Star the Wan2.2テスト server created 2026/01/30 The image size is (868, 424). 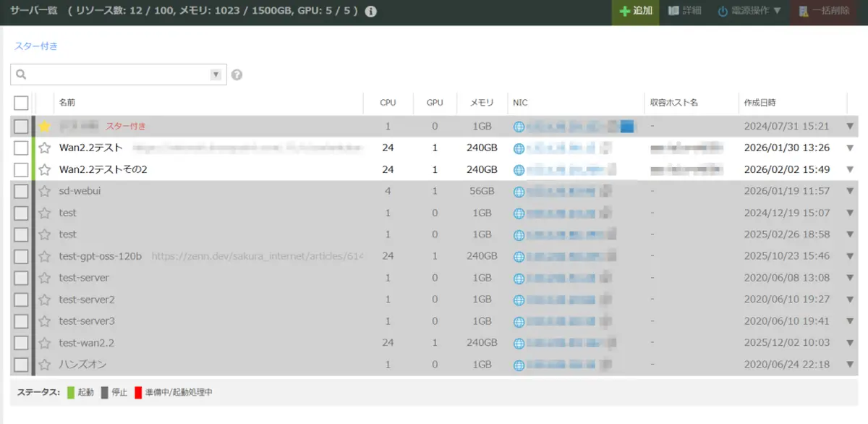(45, 148)
